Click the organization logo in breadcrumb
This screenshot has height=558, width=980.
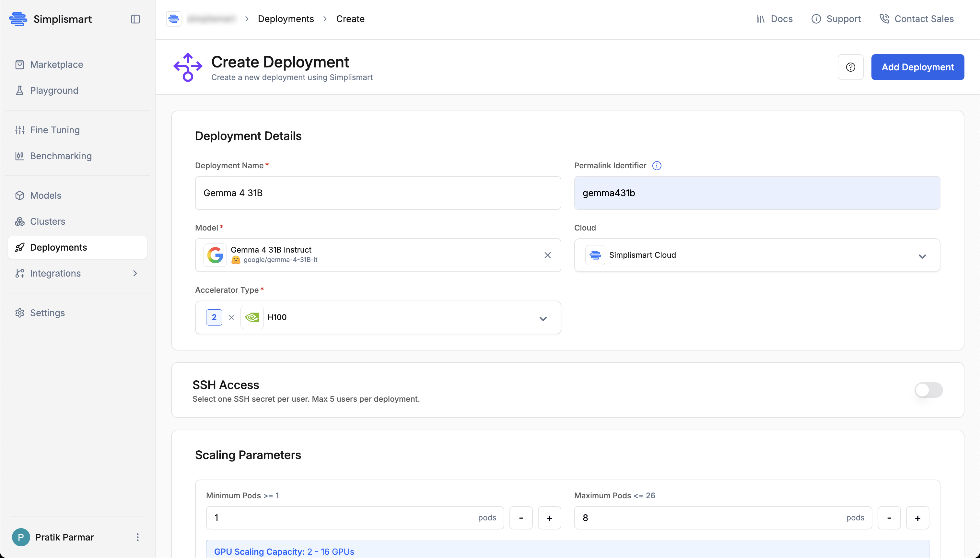coord(173,19)
